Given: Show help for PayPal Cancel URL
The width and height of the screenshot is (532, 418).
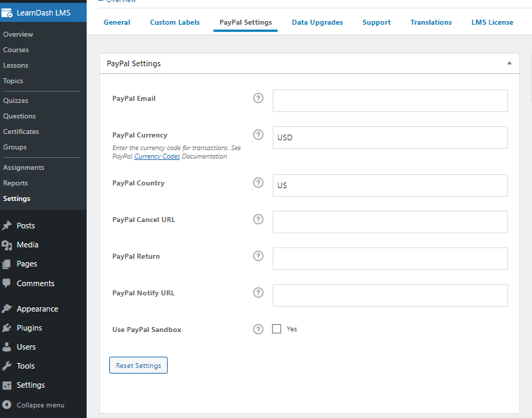Looking at the screenshot, I should pos(258,219).
